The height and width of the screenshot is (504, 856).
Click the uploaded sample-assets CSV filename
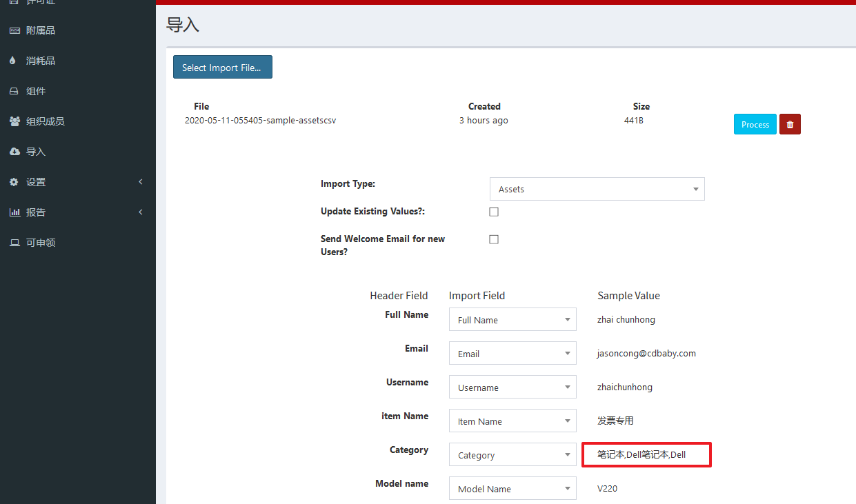click(x=260, y=120)
